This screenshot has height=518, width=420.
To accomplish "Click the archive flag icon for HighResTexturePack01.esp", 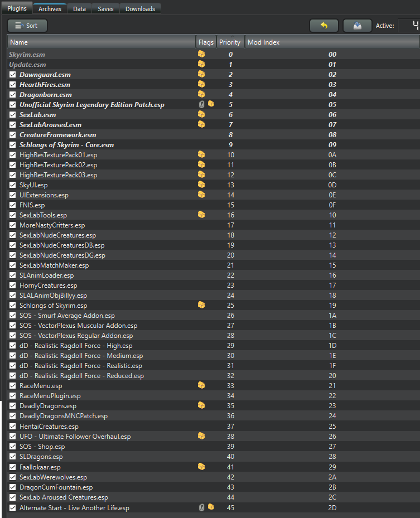I will (x=201, y=154).
